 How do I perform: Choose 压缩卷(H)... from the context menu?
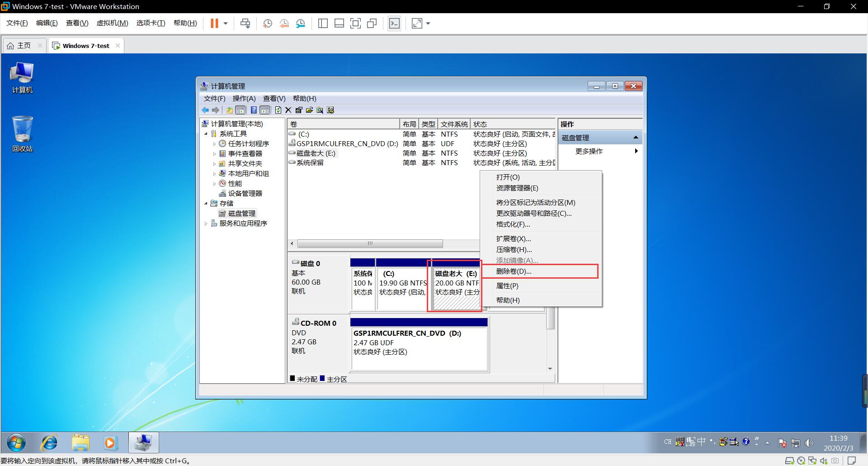[541, 249]
